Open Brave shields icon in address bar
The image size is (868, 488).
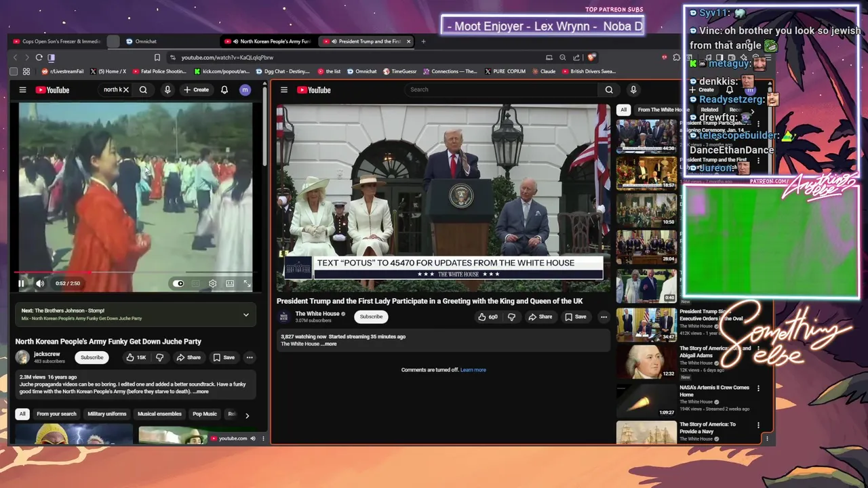click(591, 58)
